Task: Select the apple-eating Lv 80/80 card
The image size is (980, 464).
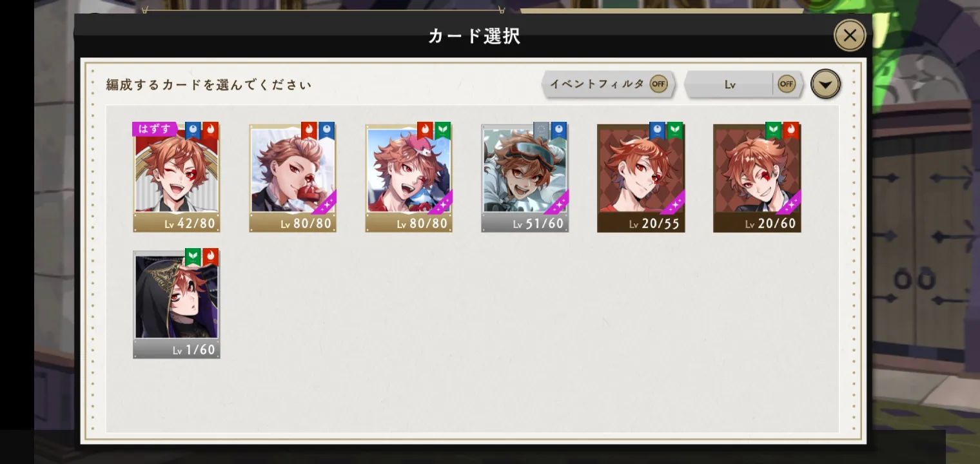Action: coord(293,178)
